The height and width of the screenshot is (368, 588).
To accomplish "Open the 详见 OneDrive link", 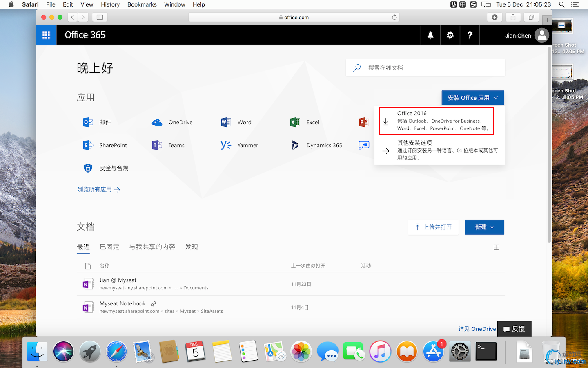I will point(477,329).
